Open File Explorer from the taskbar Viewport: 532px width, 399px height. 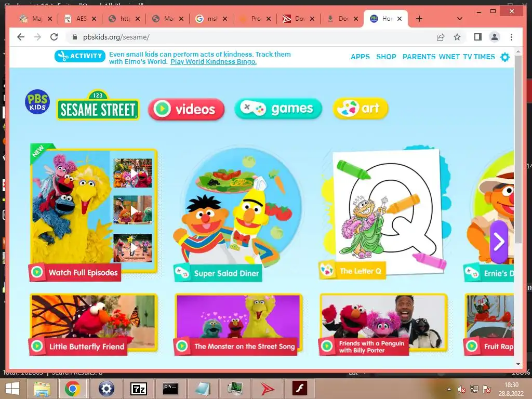coord(42,389)
